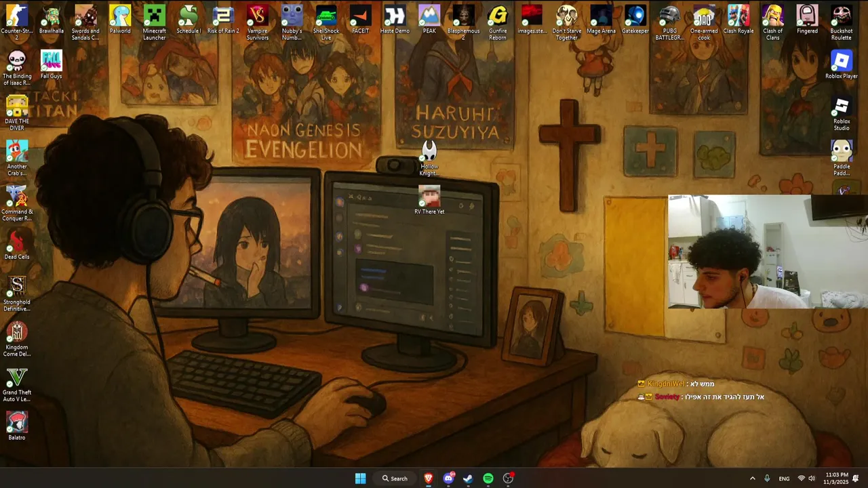Select the FACEIT desktop icon
The image size is (868, 488).
tap(360, 19)
